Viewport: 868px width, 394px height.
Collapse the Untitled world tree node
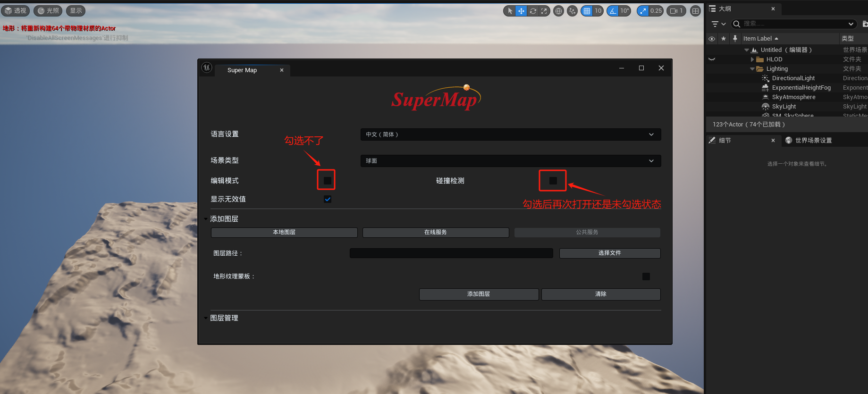tap(746, 50)
